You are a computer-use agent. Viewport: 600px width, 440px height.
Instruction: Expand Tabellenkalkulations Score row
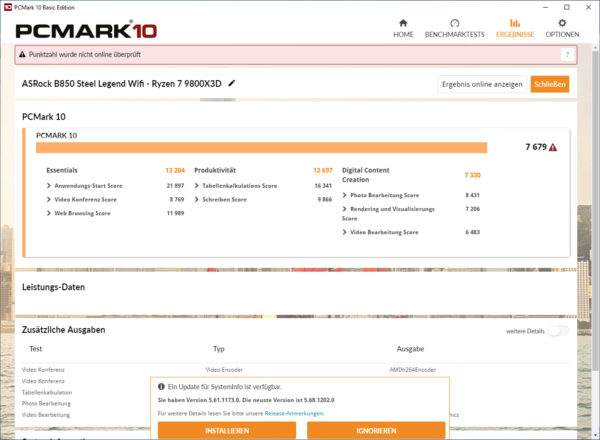(x=197, y=186)
